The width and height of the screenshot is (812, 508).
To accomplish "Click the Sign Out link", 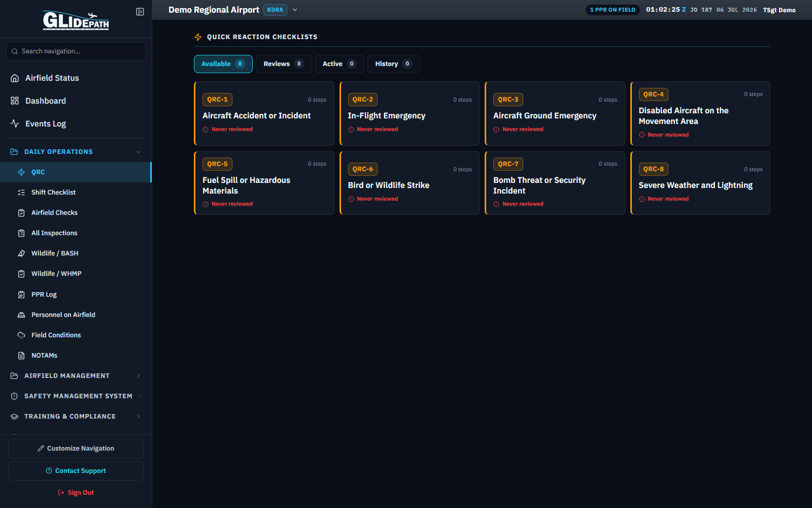I will tap(76, 493).
